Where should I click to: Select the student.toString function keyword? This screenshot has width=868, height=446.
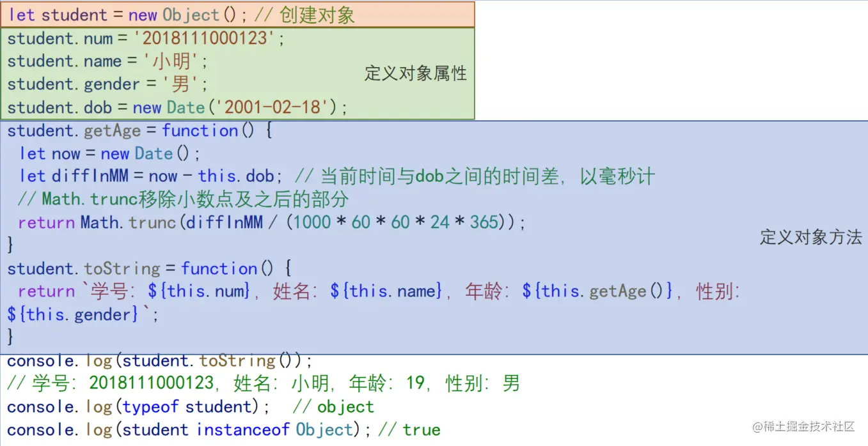point(219,268)
